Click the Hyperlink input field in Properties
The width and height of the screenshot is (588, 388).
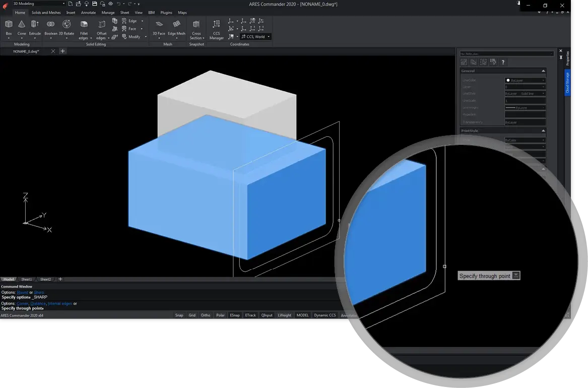point(525,115)
